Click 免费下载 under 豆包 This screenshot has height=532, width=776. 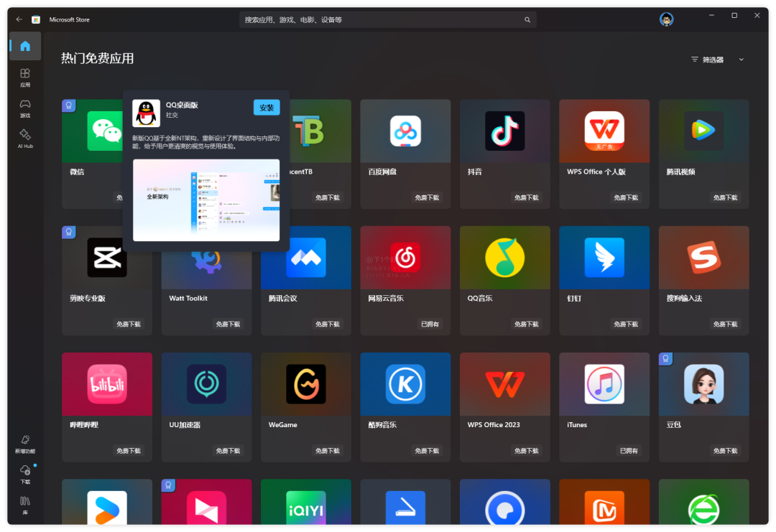coord(725,450)
